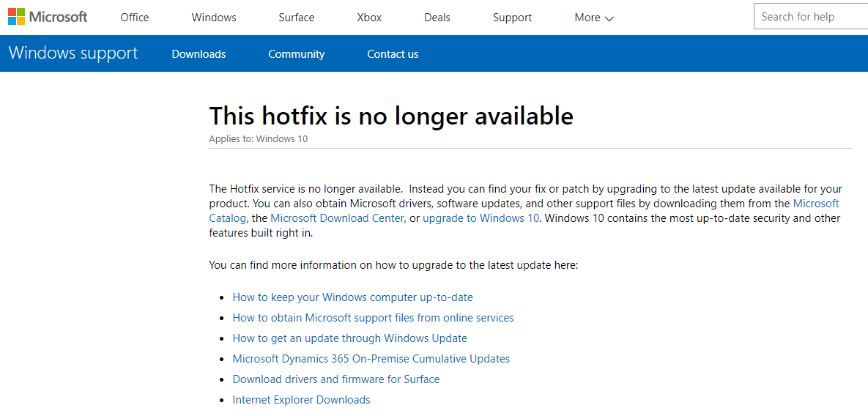868x416 pixels.
Task: Click the sentence starting You can find more information
Action: (393, 266)
